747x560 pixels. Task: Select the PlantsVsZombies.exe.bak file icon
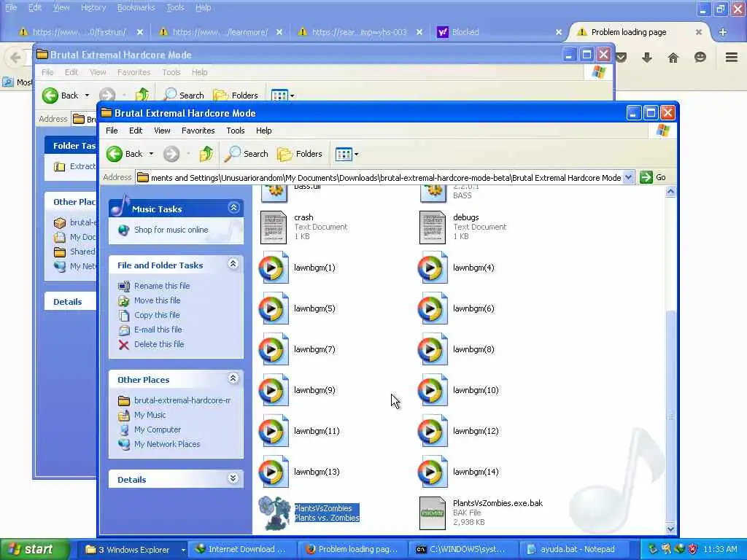433,513
